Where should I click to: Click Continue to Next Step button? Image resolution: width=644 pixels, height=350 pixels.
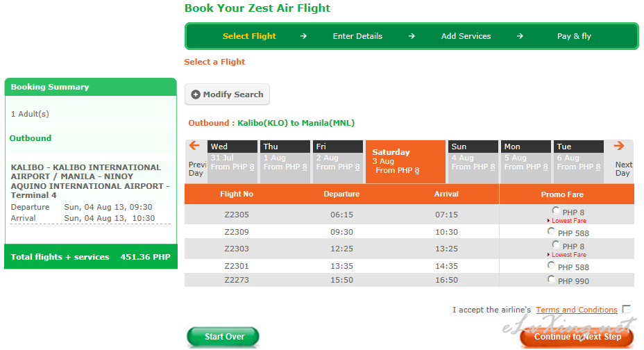tap(577, 337)
